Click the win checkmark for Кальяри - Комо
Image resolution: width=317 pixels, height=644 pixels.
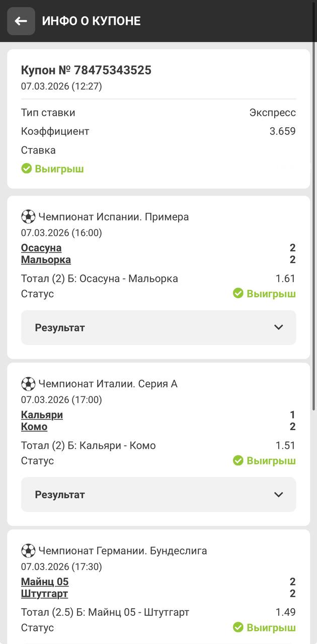point(238,460)
